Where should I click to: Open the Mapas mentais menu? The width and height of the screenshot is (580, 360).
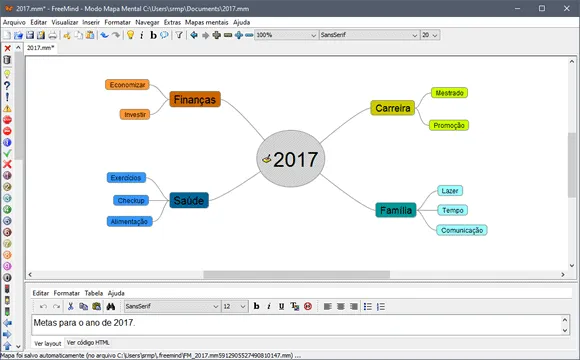point(207,22)
